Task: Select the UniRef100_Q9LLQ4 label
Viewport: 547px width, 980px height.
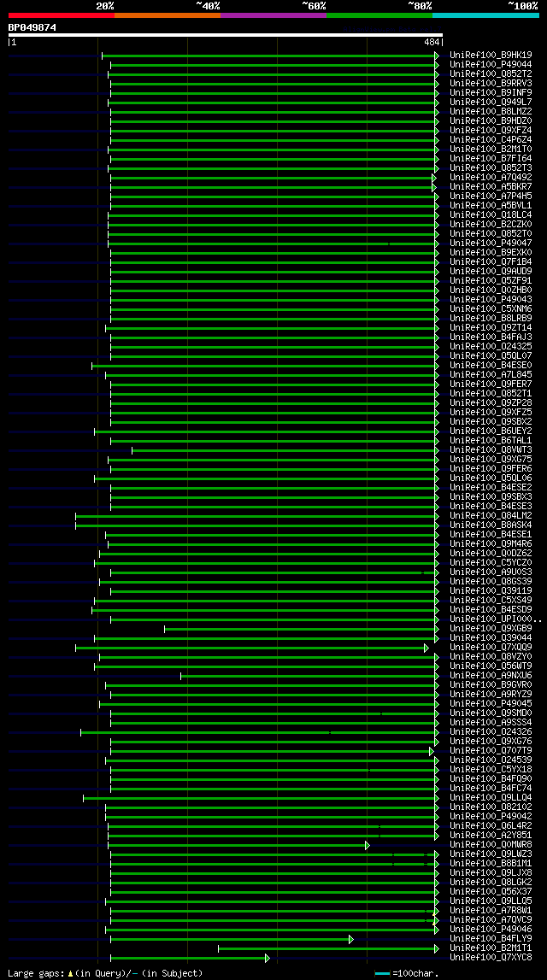Action: click(491, 798)
